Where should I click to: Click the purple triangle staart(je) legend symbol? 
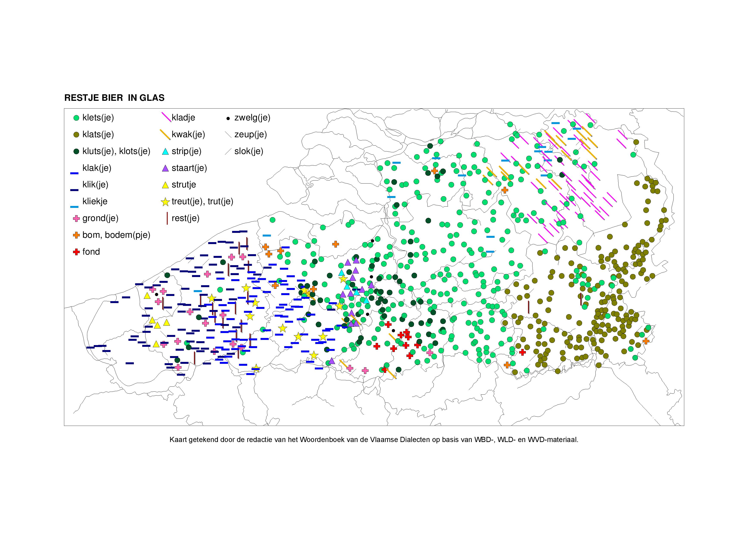(166, 168)
